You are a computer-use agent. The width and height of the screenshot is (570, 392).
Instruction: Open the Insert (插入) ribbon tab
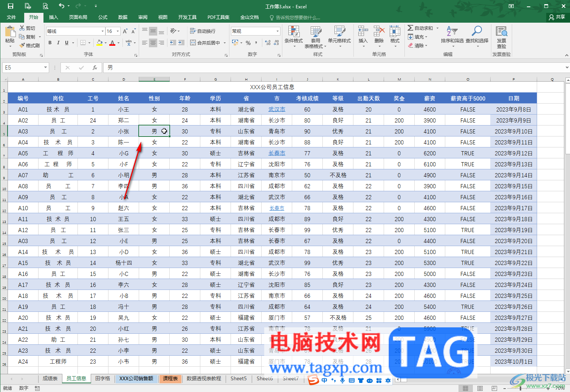pyautogui.click(x=54, y=17)
